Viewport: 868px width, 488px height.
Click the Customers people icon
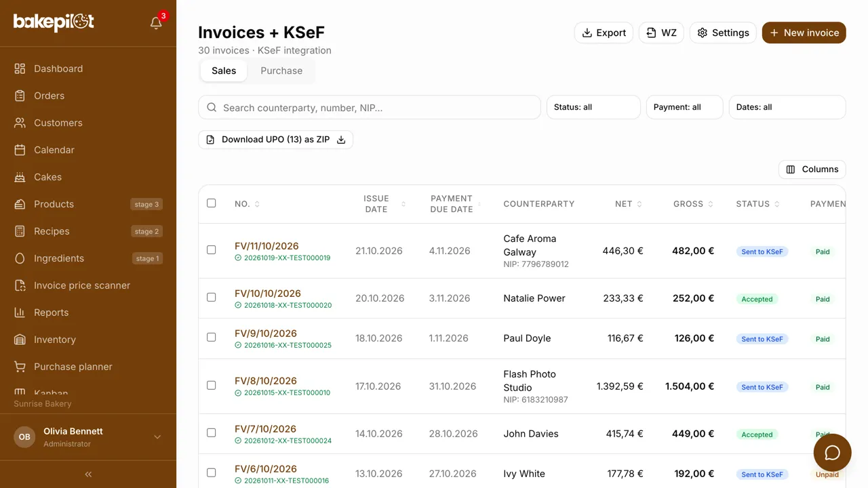pos(20,123)
